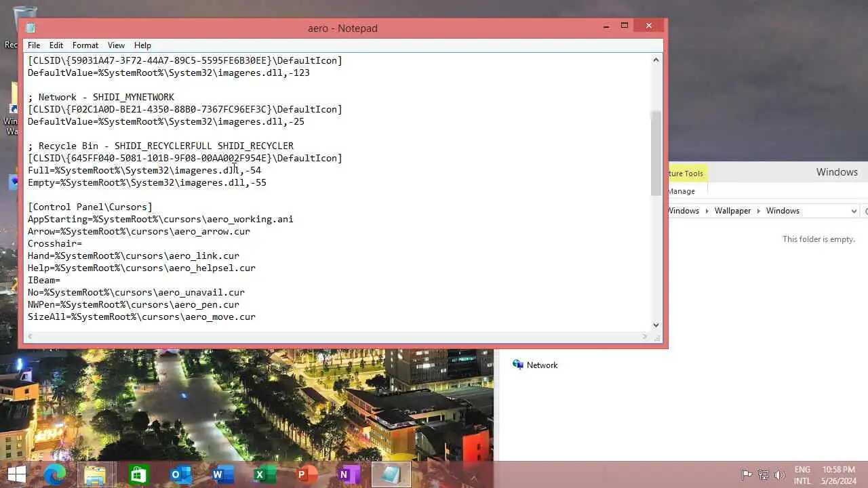Open the Windows Start button
This screenshot has width=868, height=488.
16,474
